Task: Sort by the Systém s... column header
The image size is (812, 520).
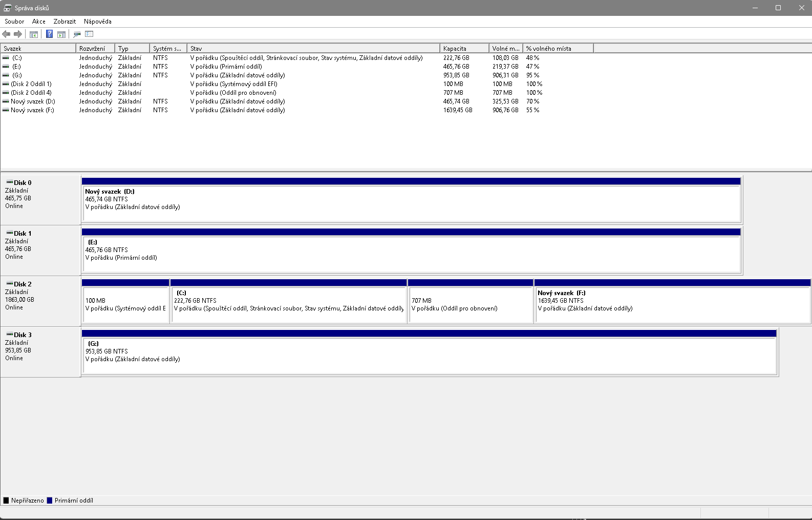Action: pyautogui.click(x=168, y=49)
